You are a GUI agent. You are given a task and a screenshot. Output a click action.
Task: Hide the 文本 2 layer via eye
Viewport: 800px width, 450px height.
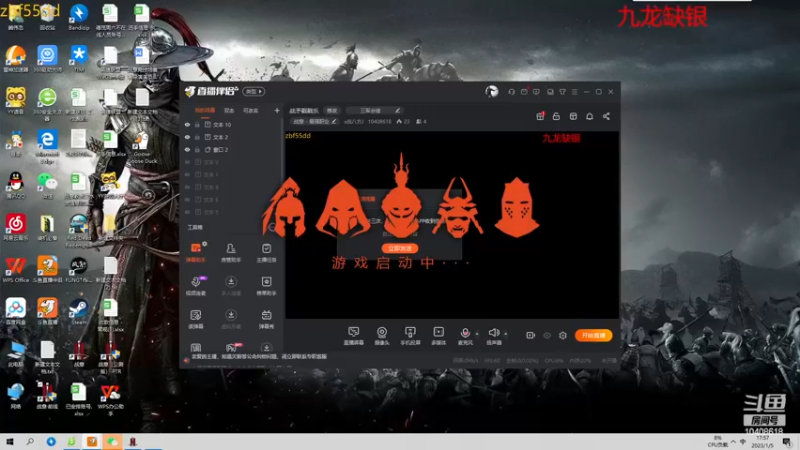pos(187,137)
